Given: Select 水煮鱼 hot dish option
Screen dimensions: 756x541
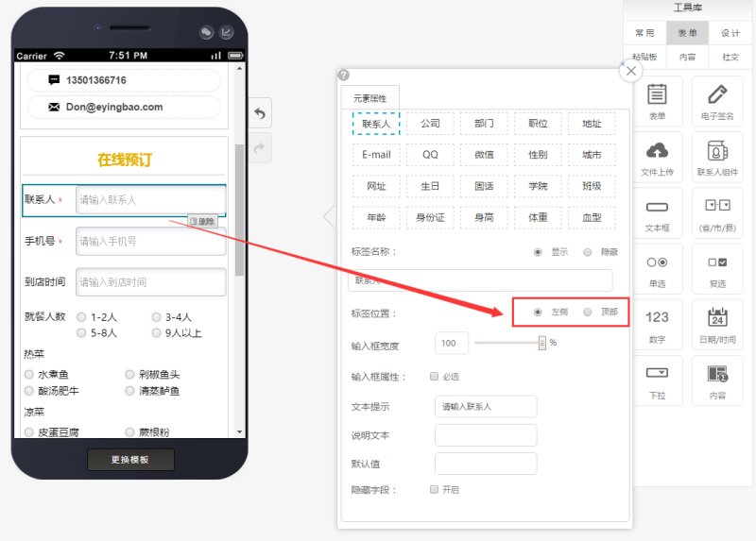Looking at the screenshot, I should pyautogui.click(x=29, y=374).
